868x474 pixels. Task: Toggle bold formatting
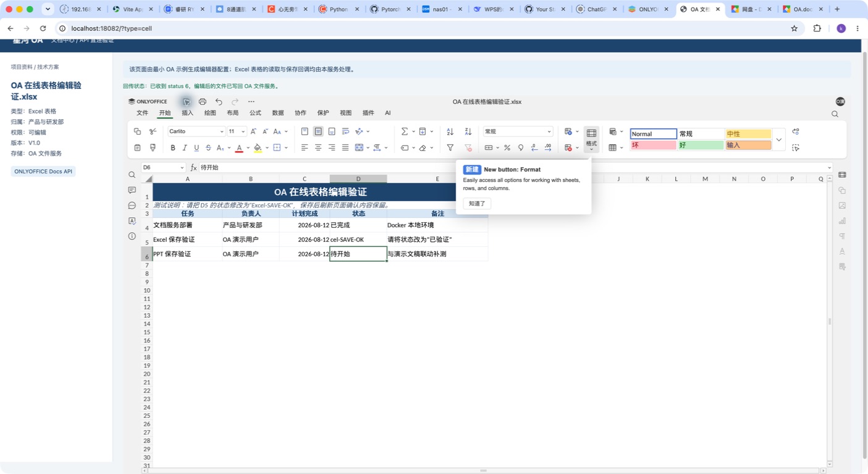(x=173, y=148)
